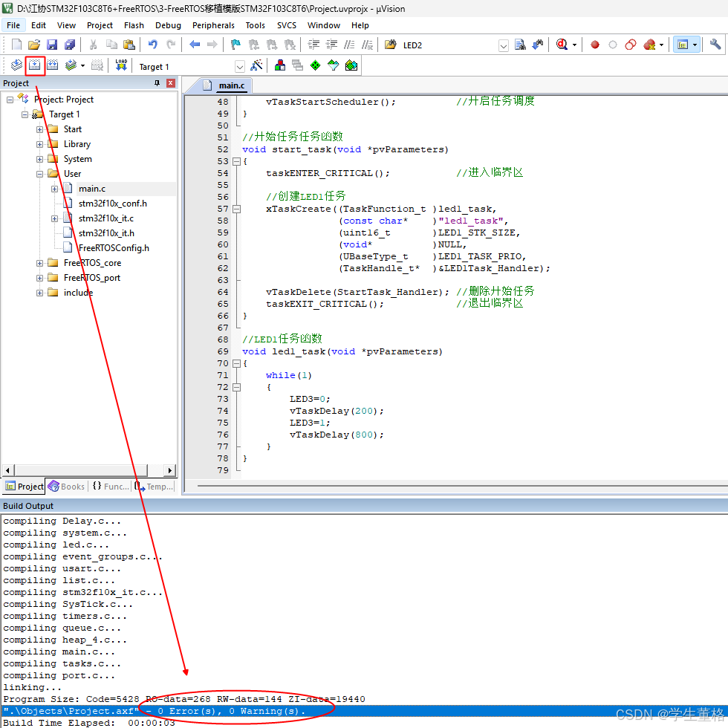This screenshot has height=728, width=728.
Task: Select the main.c editor tab
Action: [227, 85]
